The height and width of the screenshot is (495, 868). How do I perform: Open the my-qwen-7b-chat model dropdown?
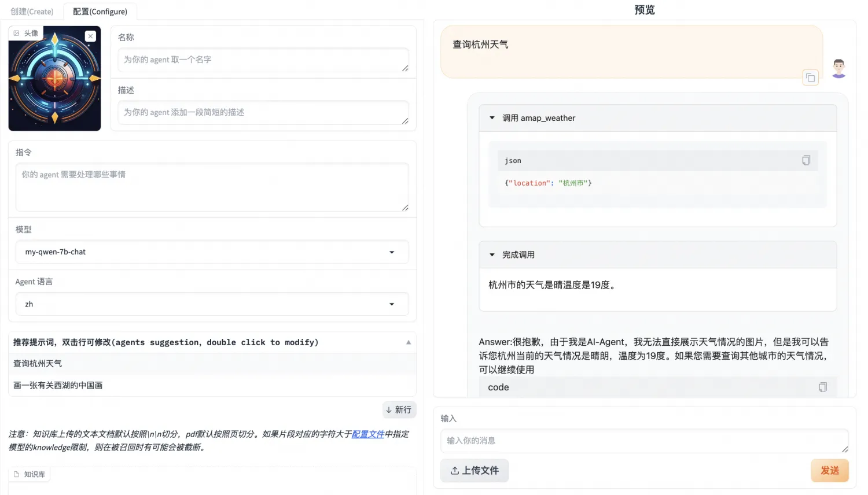tap(392, 252)
